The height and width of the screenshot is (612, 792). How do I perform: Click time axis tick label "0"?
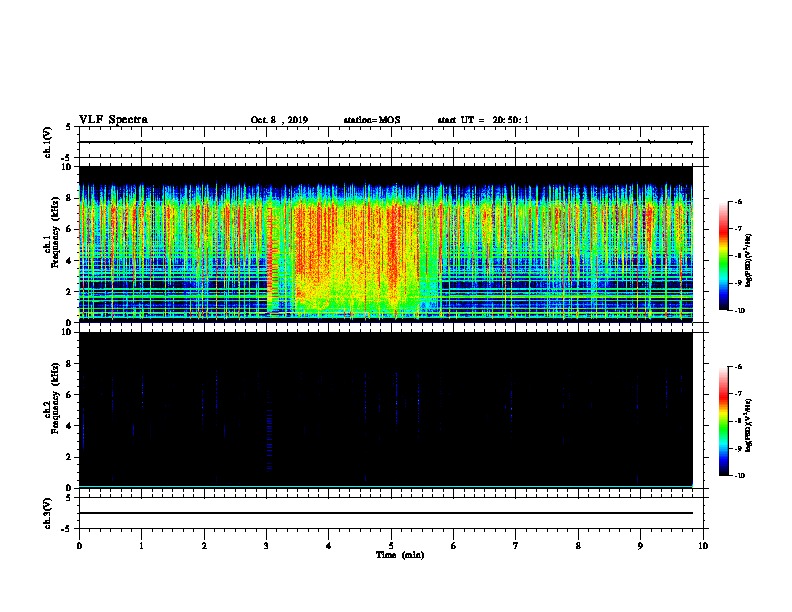[x=79, y=546]
